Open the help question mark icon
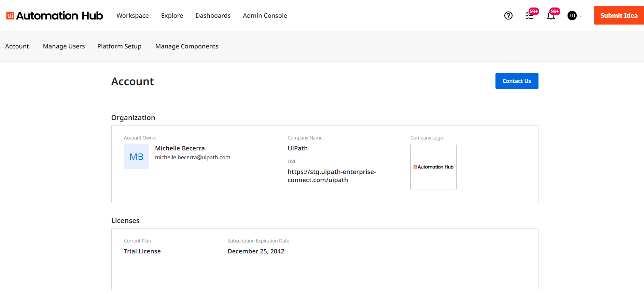644x294 pixels. (x=508, y=16)
